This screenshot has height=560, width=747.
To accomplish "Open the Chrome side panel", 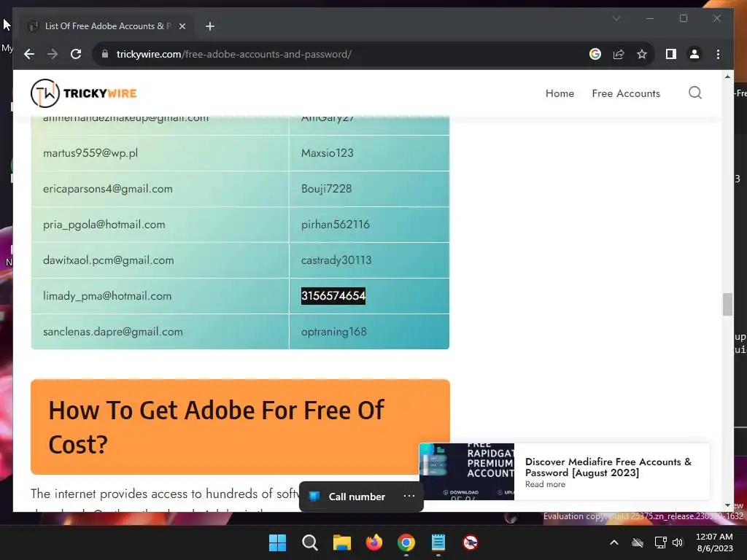I will point(671,54).
